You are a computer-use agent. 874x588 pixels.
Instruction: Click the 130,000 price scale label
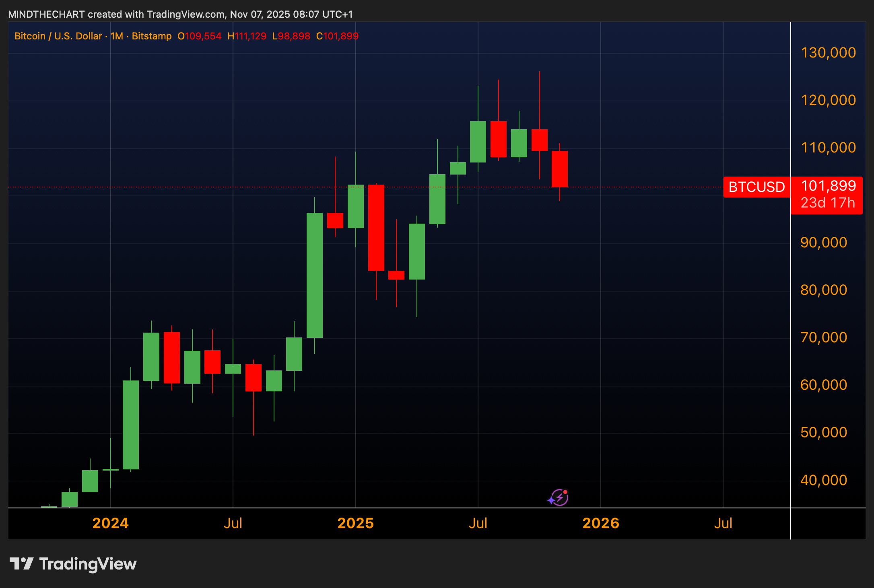coord(828,53)
